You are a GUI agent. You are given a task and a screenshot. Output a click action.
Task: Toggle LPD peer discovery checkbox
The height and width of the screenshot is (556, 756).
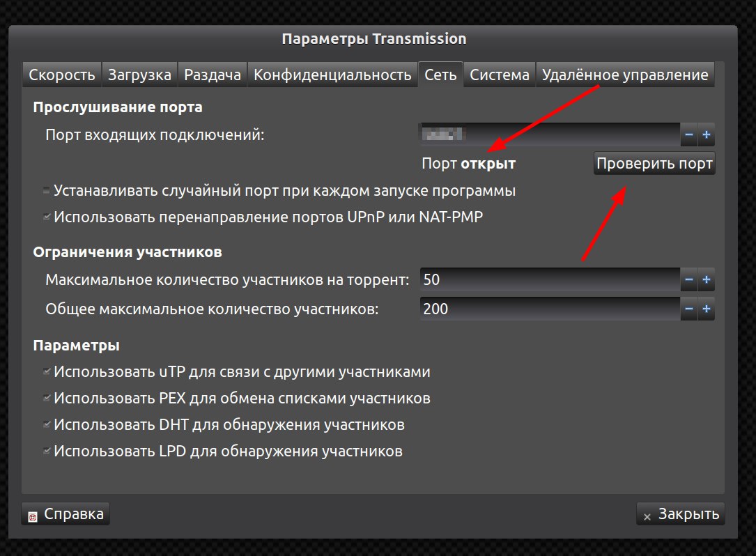tap(47, 451)
